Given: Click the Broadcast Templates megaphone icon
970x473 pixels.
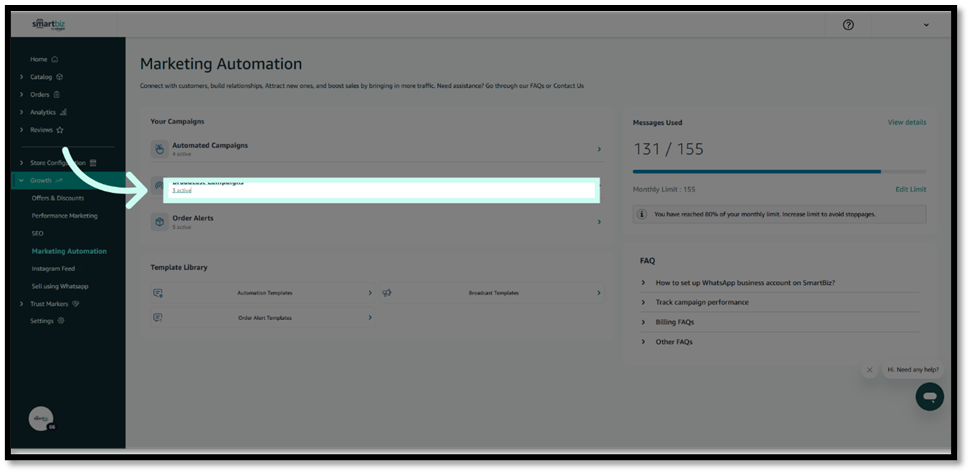Looking at the screenshot, I should coord(387,293).
